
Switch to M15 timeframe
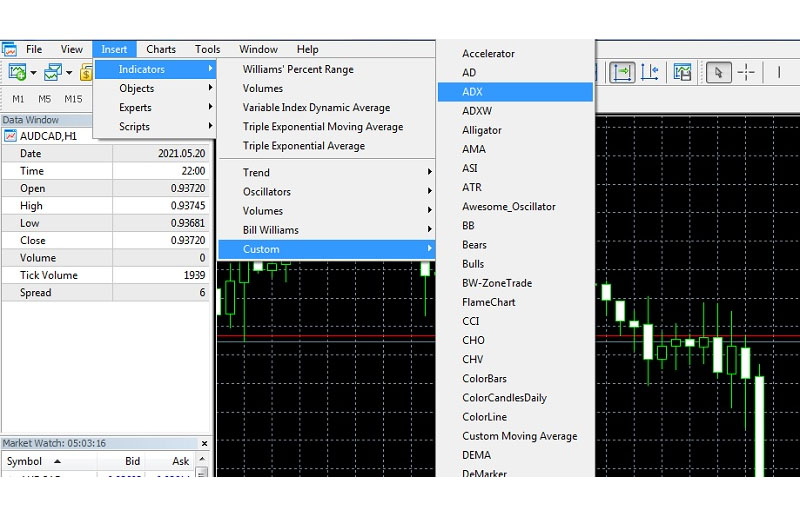coord(73,99)
